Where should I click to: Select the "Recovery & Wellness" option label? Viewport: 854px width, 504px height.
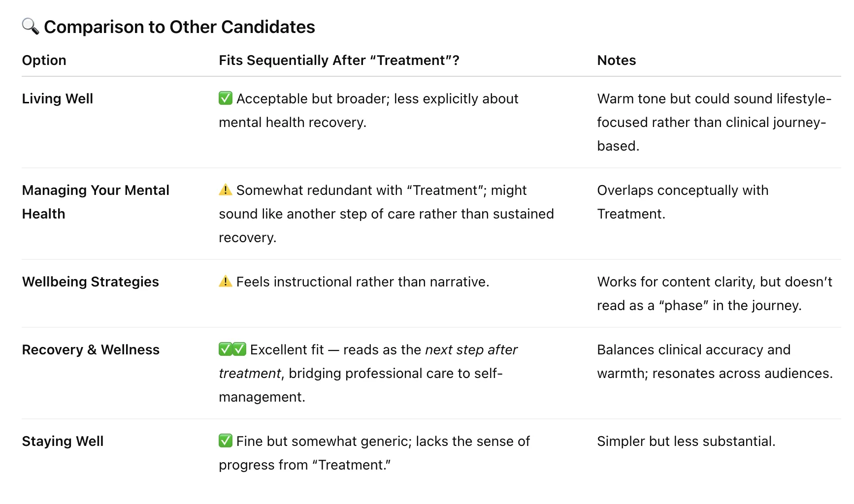point(91,349)
